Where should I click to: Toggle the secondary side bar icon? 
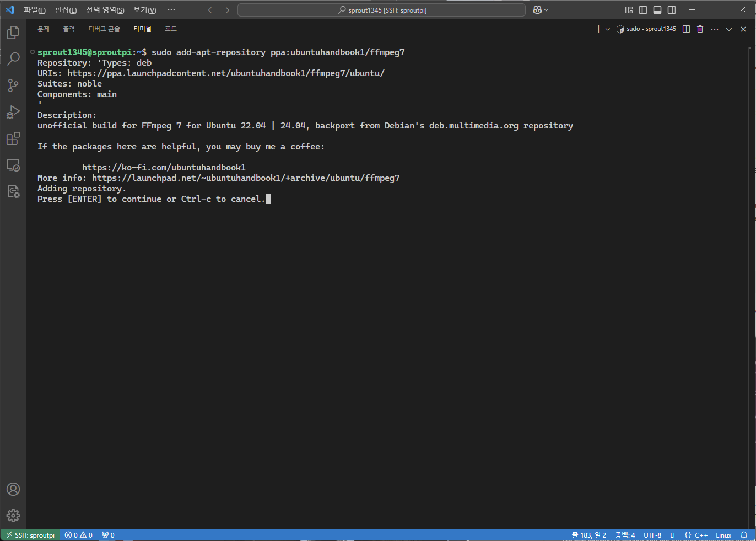[x=672, y=10]
